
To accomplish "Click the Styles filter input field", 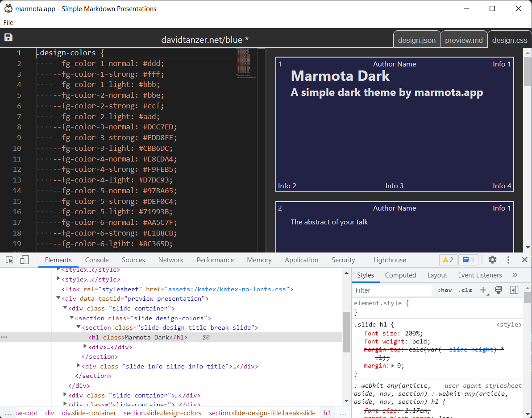I will tap(392, 290).
